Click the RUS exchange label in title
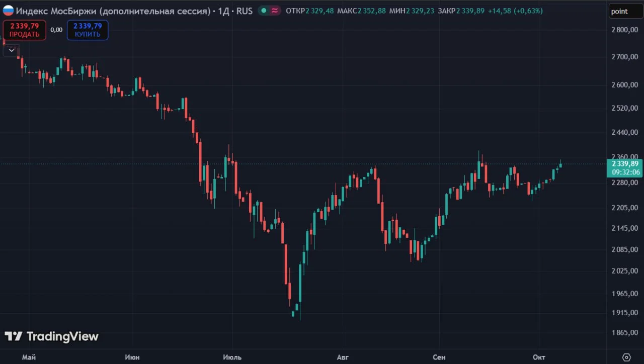644x364 pixels. 244,11
